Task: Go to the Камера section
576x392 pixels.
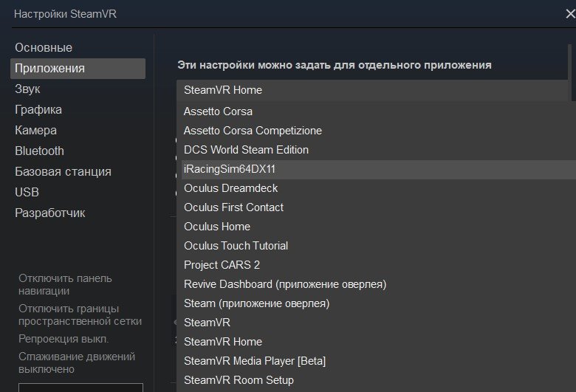Action: coord(35,130)
